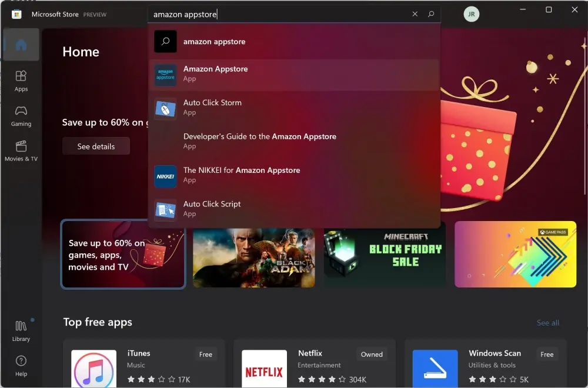Select Developer's Guide to the Amazon Appstore

click(294, 142)
